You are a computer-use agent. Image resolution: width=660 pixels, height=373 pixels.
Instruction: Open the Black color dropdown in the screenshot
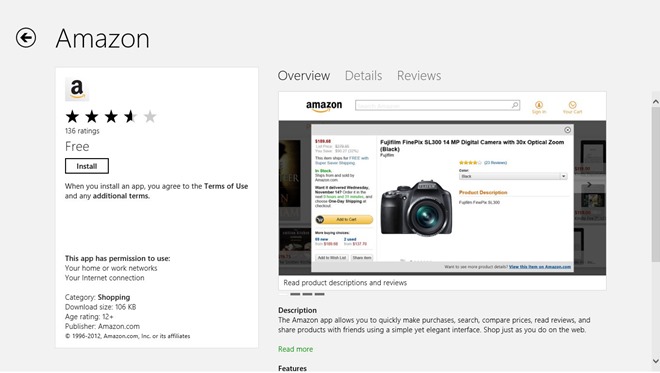click(x=513, y=176)
